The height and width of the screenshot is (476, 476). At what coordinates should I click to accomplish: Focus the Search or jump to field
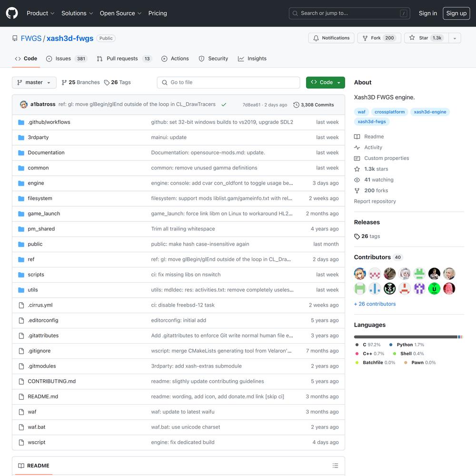pos(349,13)
